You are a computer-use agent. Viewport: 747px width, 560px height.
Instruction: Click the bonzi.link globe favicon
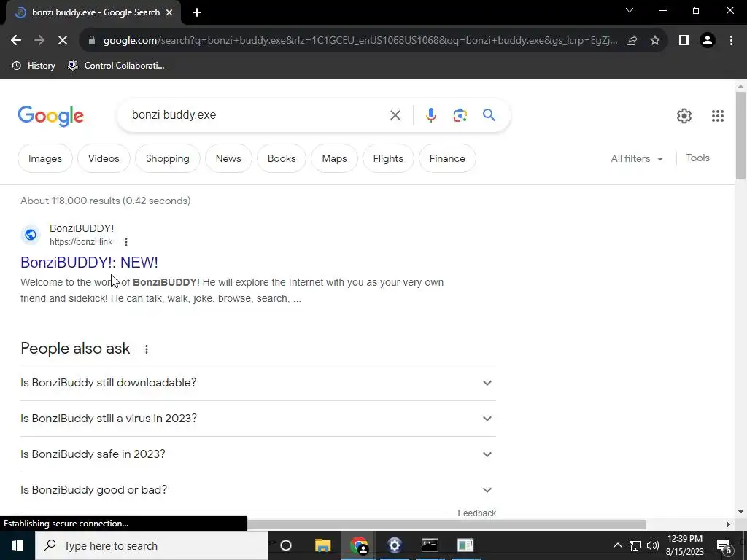(31, 235)
